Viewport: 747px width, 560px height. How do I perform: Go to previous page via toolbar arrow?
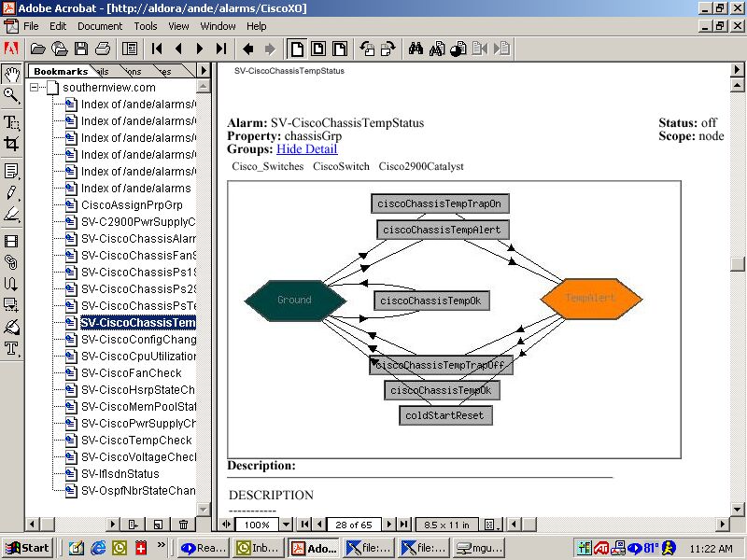(178, 49)
